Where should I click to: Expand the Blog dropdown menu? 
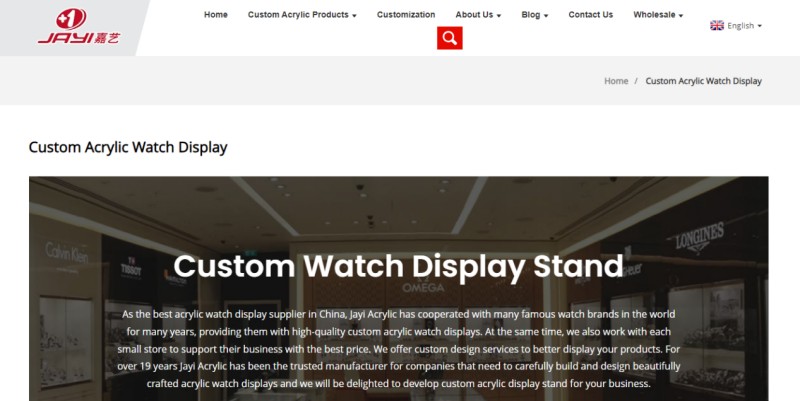point(535,15)
